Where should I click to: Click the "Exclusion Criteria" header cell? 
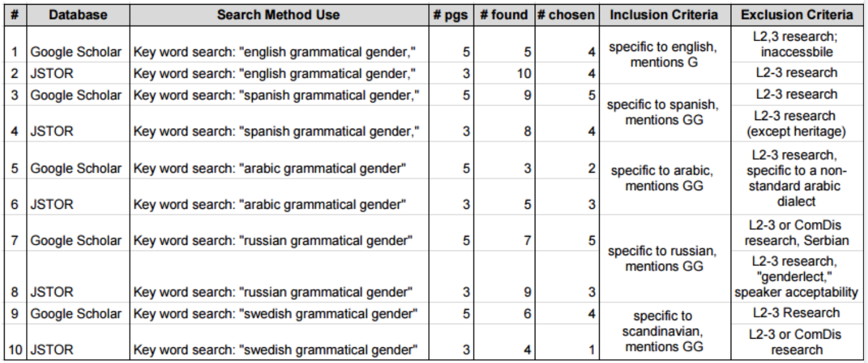(x=797, y=15)
